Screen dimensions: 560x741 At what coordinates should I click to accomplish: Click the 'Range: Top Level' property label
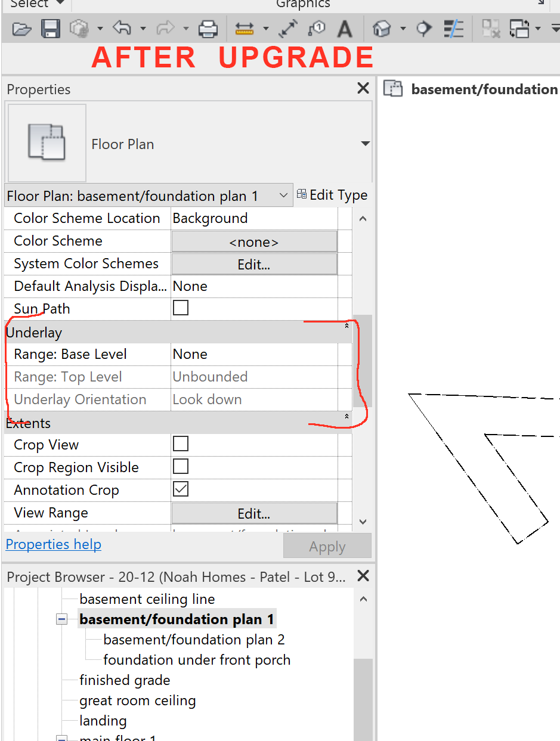click(x=68, y=377)
